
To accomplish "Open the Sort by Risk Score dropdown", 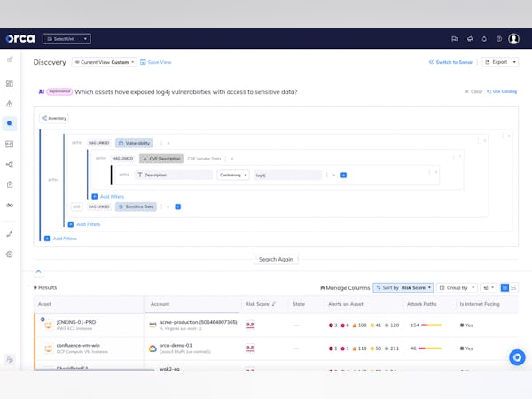I will 403,287.
